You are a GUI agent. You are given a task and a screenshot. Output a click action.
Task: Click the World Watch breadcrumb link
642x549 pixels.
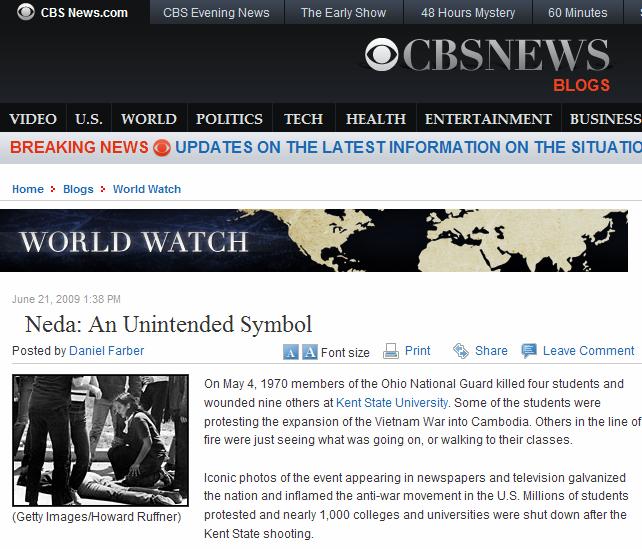(x=147, y=189)
